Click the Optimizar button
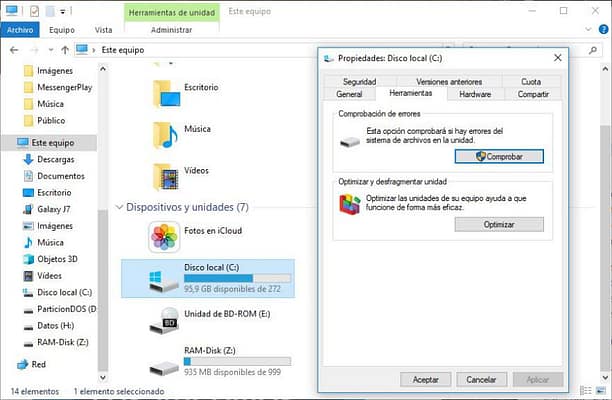 (x=499, y=224)
